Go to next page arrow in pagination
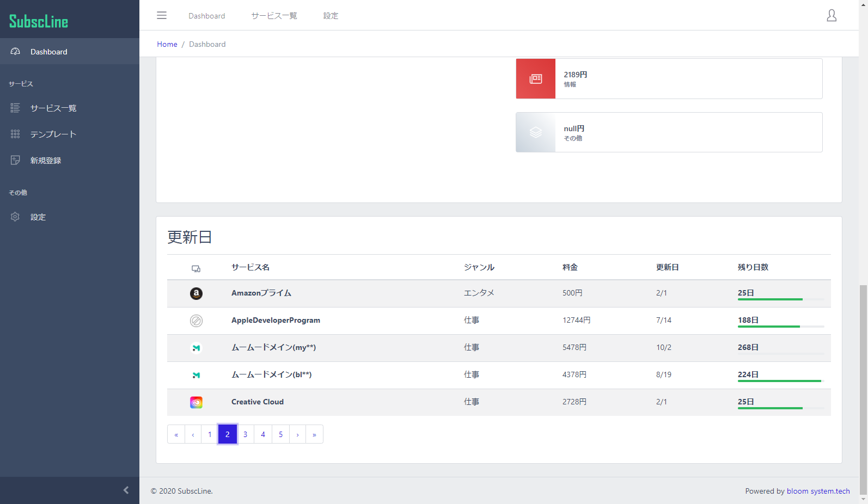Viewport: 868px width, 504px height. [x=297, y=434]
